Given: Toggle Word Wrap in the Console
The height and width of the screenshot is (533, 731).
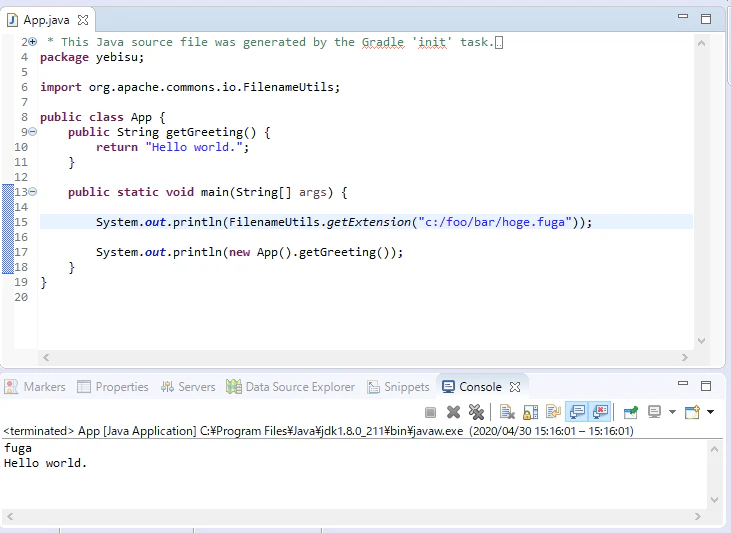Looking at the screenshot, I should (553, 412).
